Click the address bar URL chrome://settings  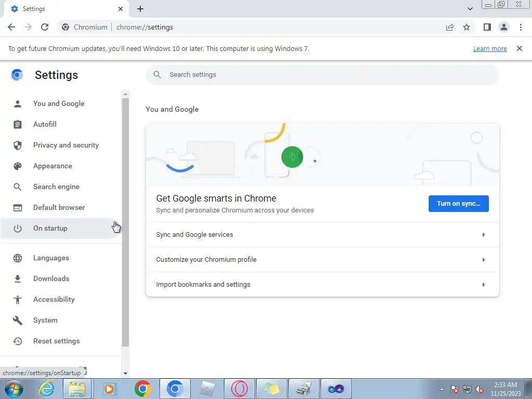click(144, 27)
